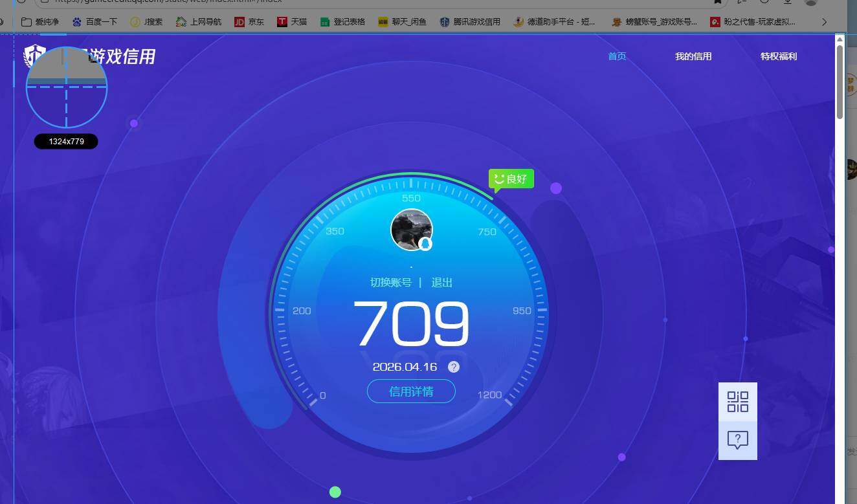The image size is (857, 504).
Task: Click the 良好 credit rating badge
Action: (x=511, y=179)
